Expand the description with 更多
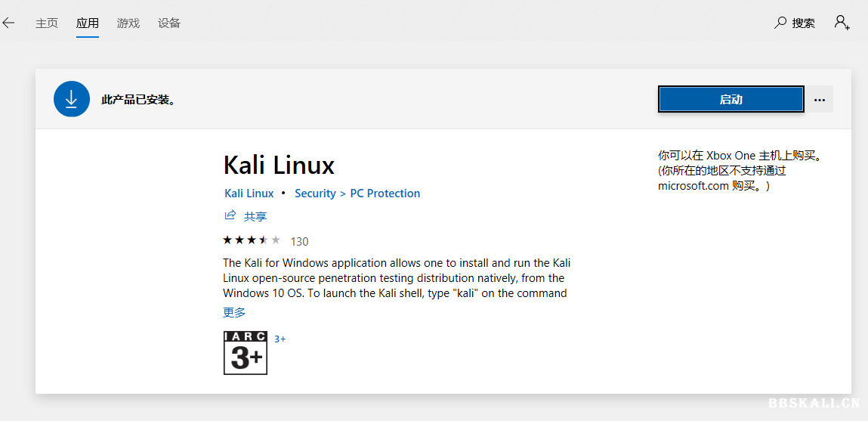This screenshot has width=868, height=421. (234, 312)
